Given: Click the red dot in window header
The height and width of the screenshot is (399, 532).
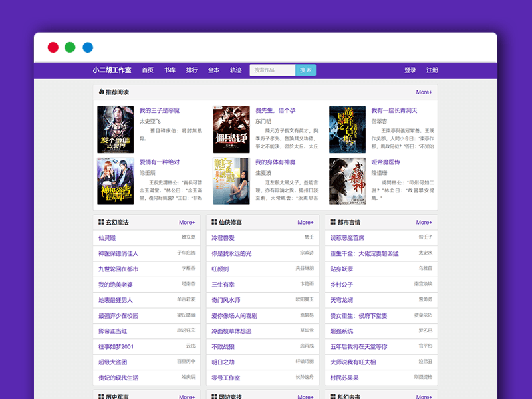Looking at the screenshot, I should 53,47.
